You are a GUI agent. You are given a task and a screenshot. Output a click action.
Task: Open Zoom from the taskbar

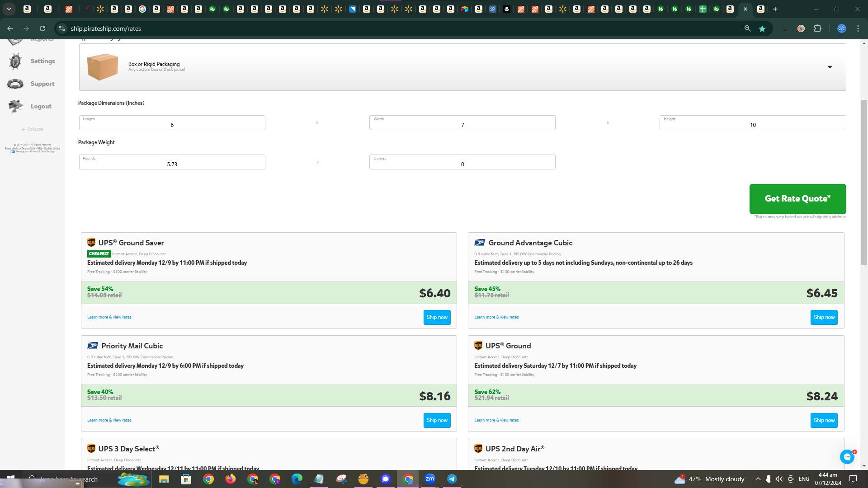point(430,479)
